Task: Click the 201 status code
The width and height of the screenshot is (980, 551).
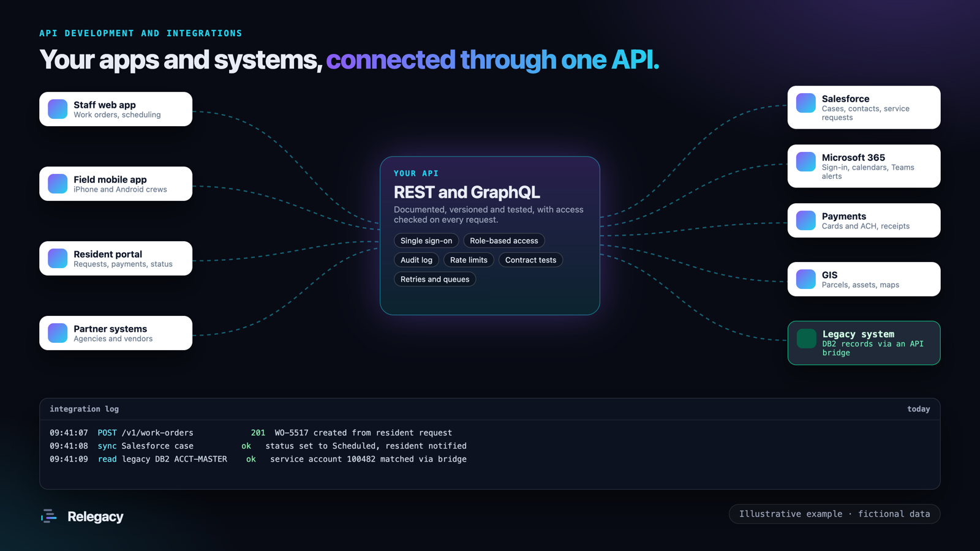Action: pos(258,433)
